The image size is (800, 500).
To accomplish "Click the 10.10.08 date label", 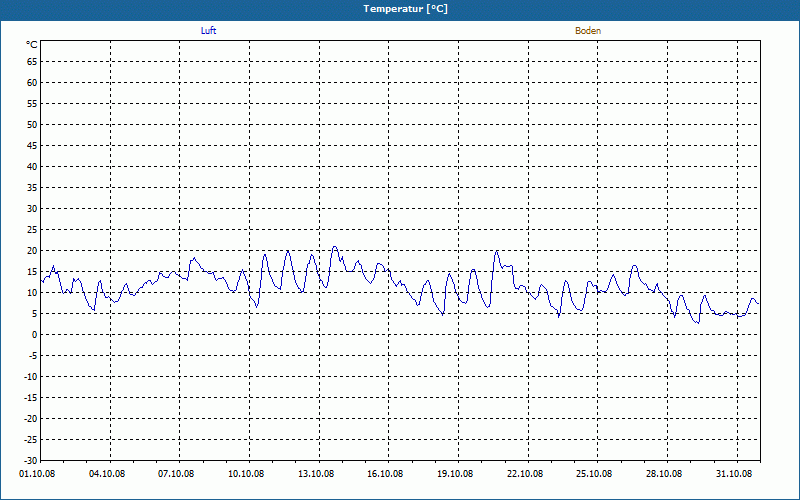I will coord(246,473).
